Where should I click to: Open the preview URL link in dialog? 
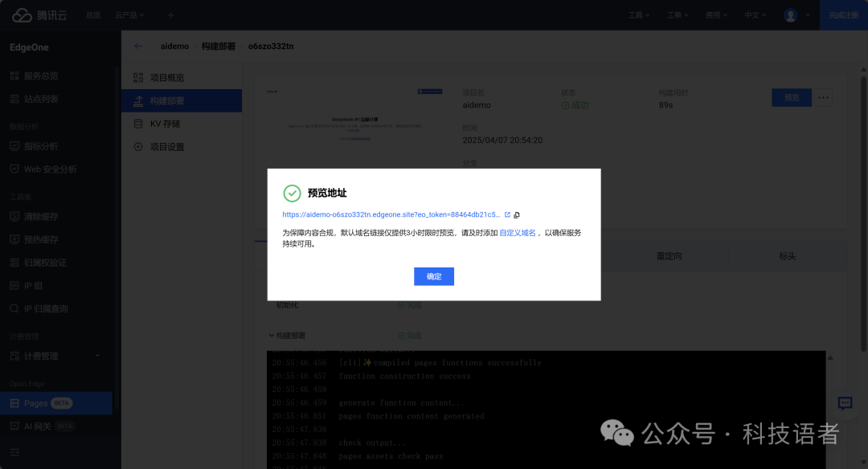tap(391, 214)
